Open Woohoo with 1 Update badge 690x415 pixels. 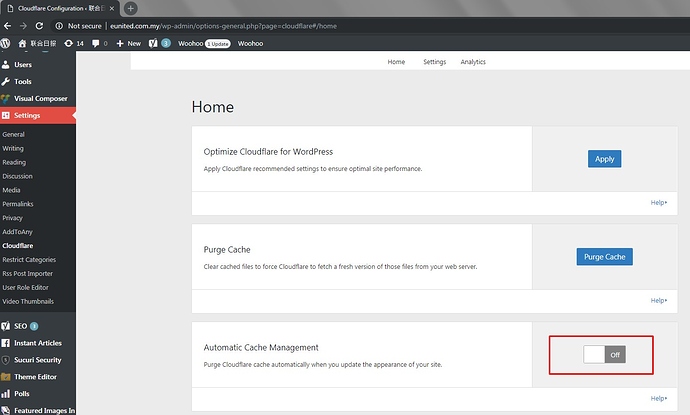click(x=204, y=43)
